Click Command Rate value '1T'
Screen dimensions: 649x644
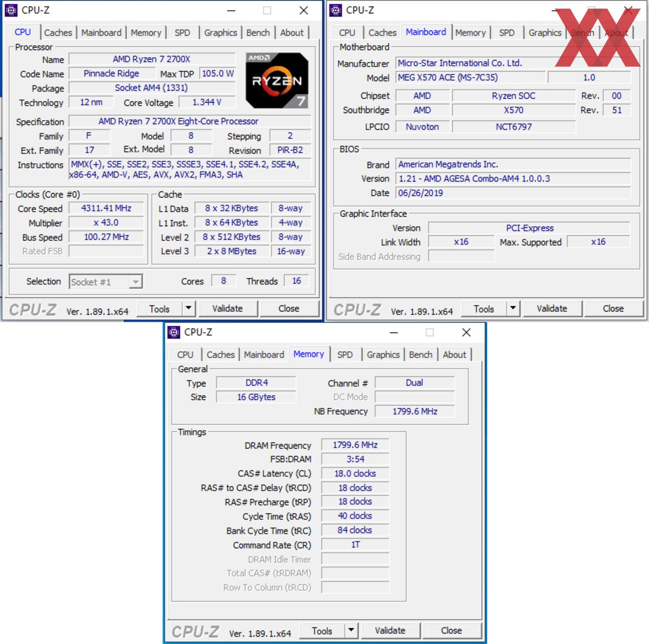click(x=355, y=544)
